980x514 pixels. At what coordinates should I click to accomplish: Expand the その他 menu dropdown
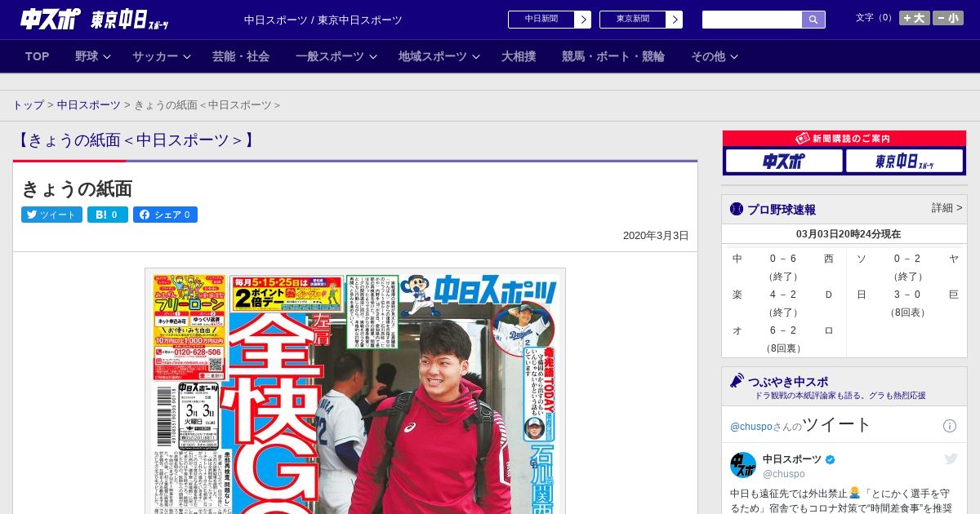pyautogui.click(x=715, y=56)
